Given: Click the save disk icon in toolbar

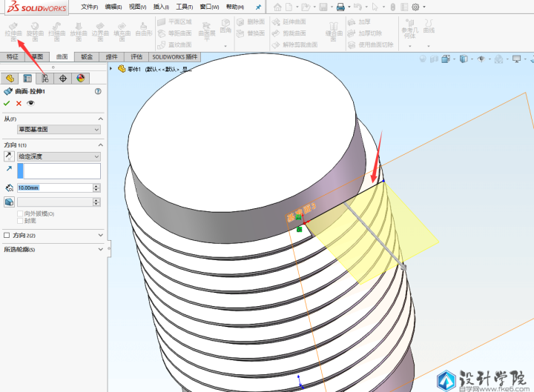Looking at the screenshot, I should pyautogui.click(x=323, y=7).
